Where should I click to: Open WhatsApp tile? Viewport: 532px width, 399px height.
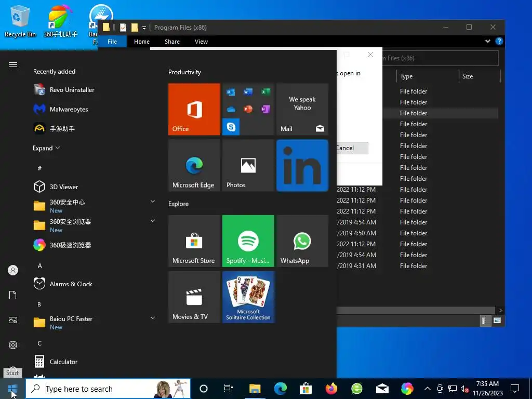click(x=302, y=241)
